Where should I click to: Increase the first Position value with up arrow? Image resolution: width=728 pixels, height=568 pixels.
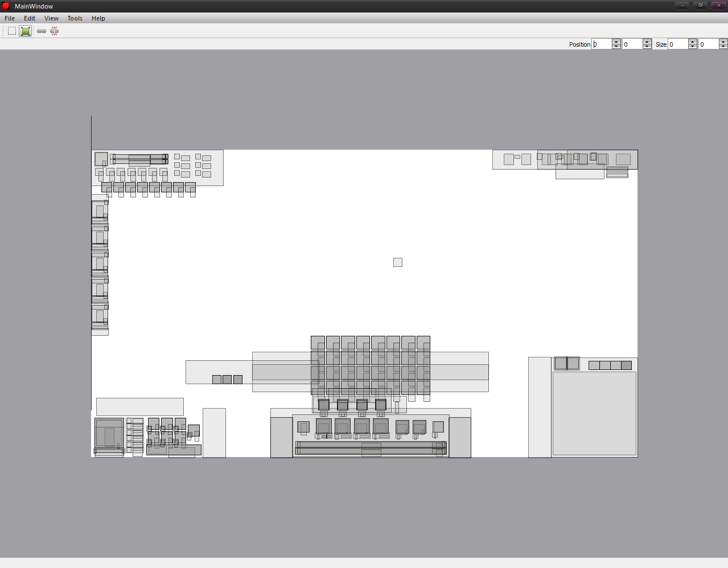(616, 42)
